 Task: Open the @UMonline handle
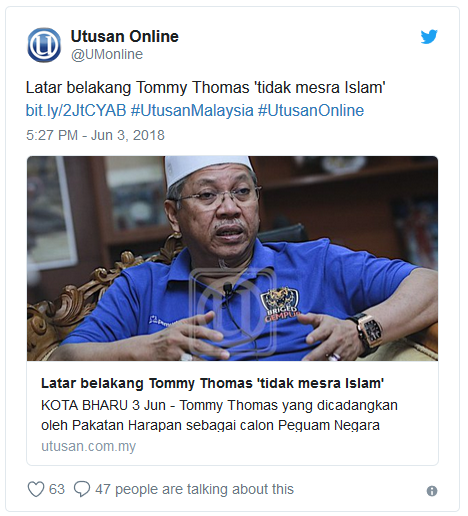(107, 54)
